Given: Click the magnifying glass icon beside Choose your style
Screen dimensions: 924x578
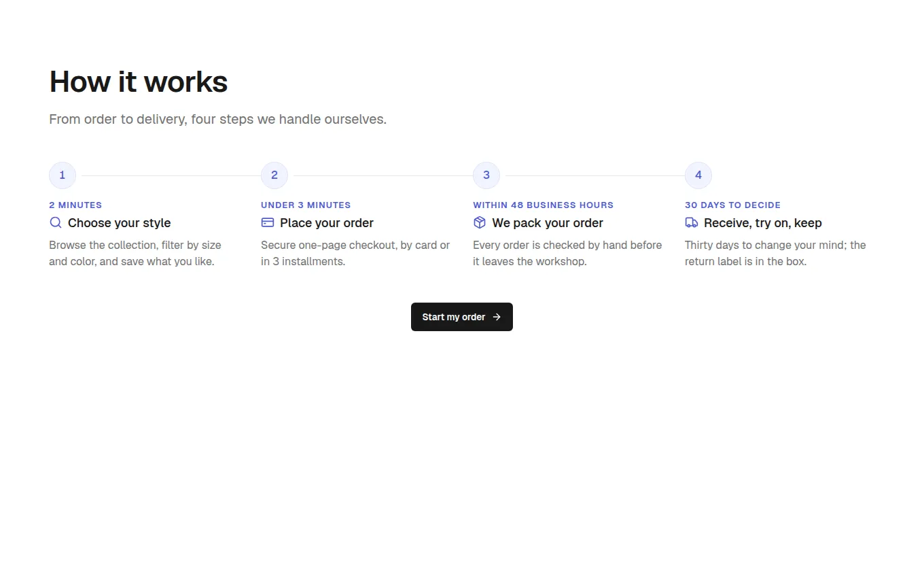Looking at the screenshot, I should click(56, 222).
